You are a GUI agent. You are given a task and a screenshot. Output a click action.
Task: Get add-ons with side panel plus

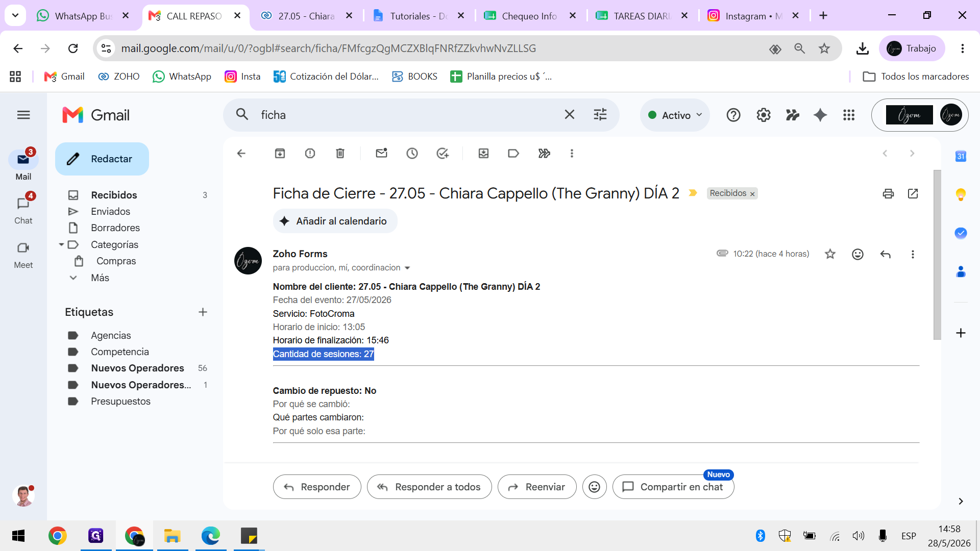click(x=961, y=333)
